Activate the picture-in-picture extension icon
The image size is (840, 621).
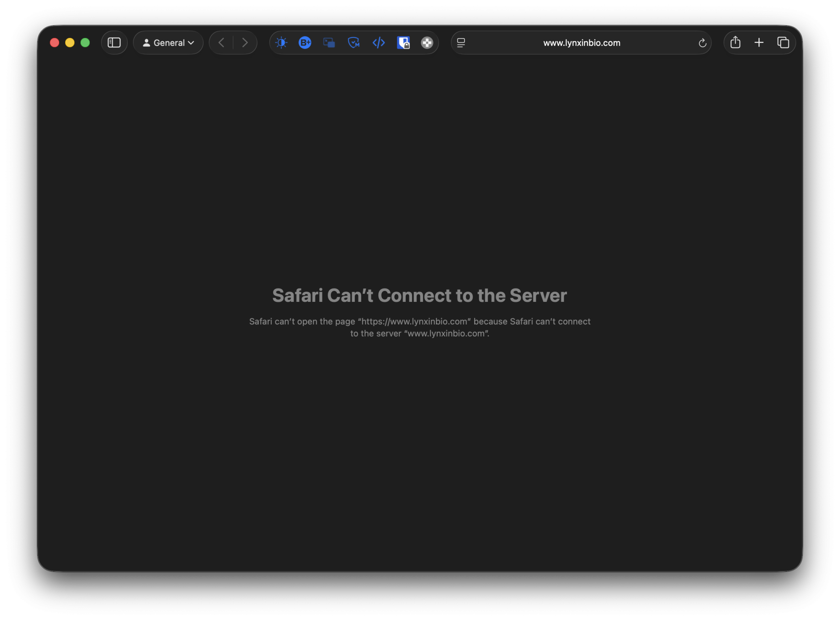[x=328, y=42]
